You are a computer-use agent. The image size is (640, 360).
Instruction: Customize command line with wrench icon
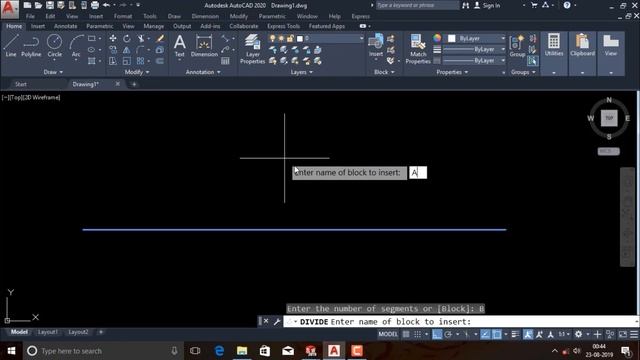277,322
